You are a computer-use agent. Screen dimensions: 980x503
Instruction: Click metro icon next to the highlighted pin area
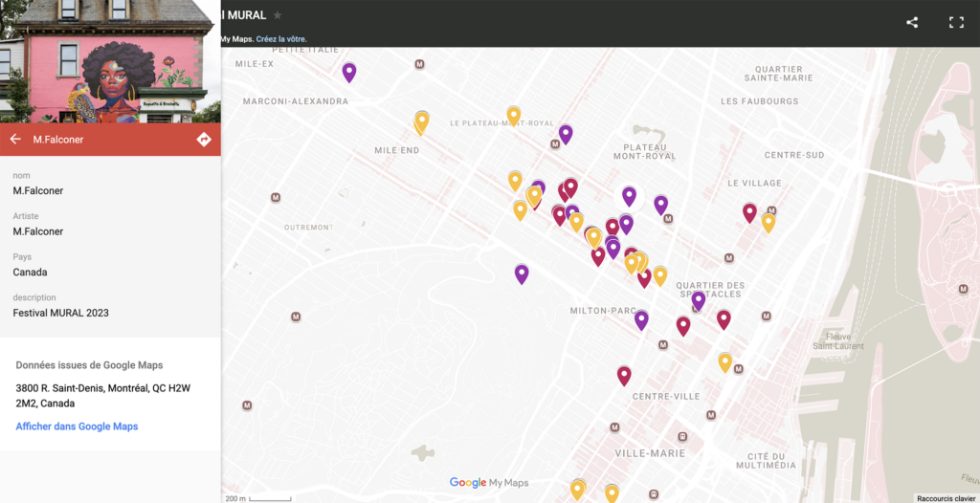click(x=668, y=219)
